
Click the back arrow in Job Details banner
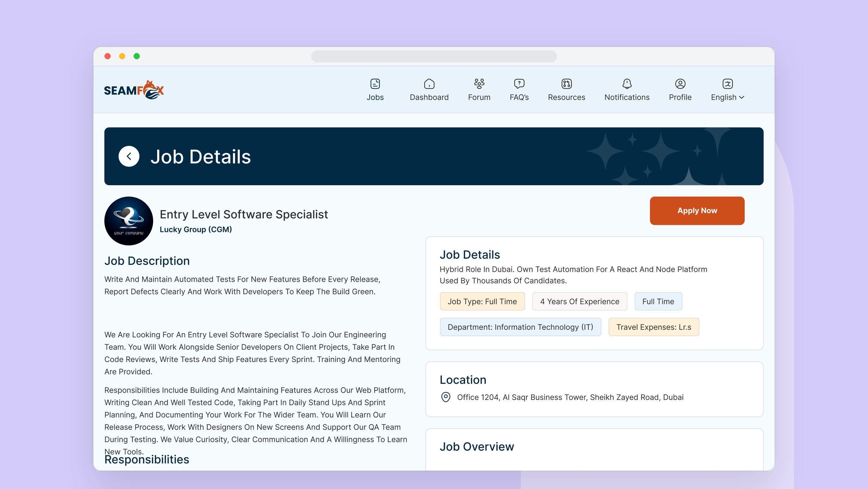click(129, 156)
